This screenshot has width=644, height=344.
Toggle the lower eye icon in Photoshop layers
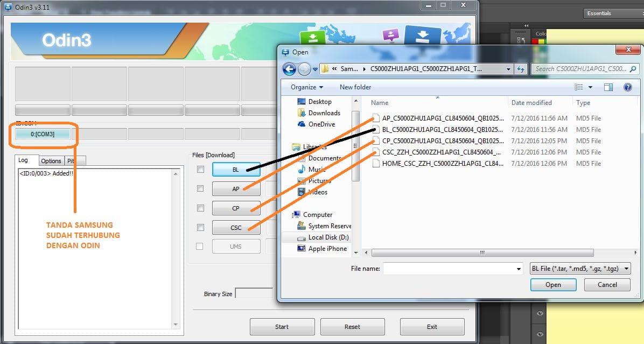540,334
